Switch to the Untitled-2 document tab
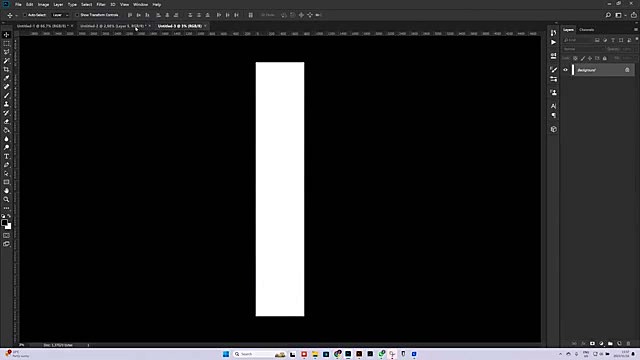 (x=113, y=26)
